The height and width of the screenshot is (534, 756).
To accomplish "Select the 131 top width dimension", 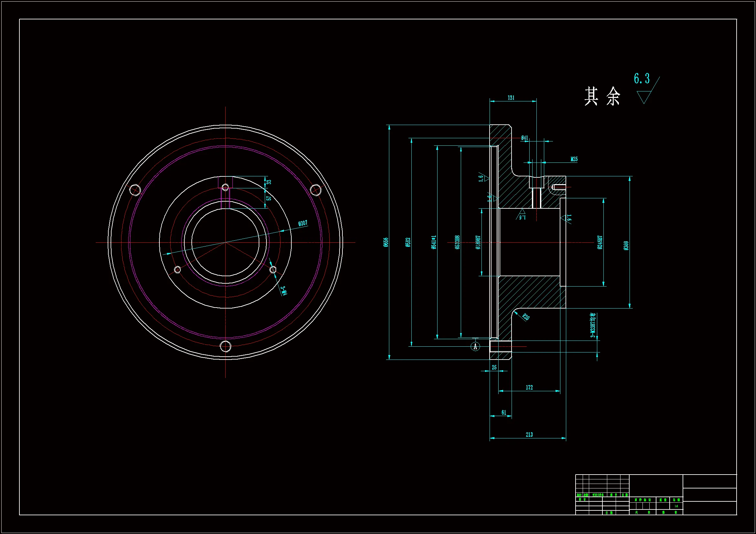I will (x=511, y=98).
